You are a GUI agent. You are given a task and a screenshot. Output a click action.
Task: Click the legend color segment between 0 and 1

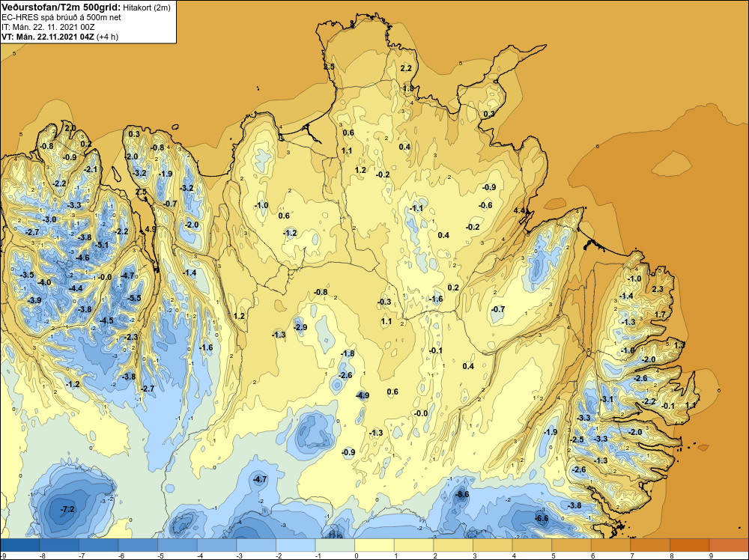click(374, 545)
